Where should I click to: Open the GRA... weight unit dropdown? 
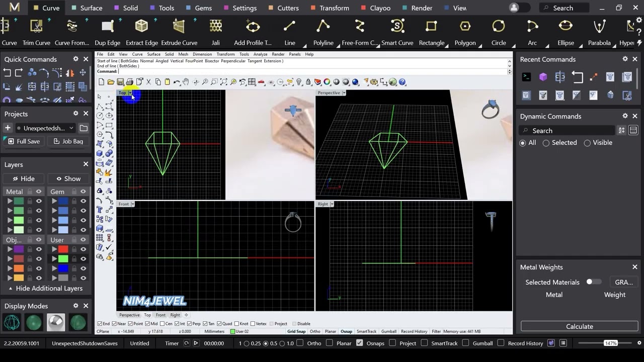pyautogui.click(x=624, y=282)
